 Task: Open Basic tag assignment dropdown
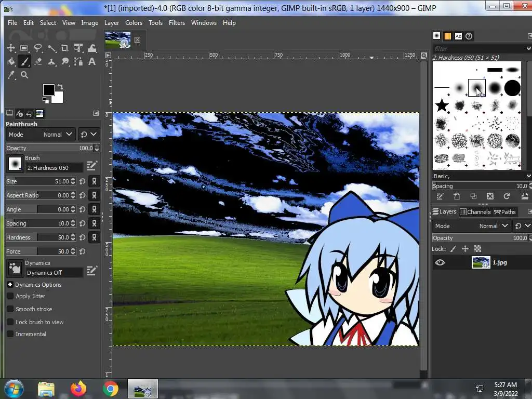point(528,176)
